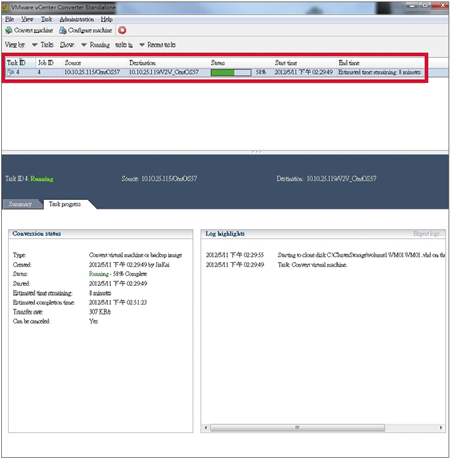450x459 pixels.
Task: Open the Task menu
Action: click(46, 19)
